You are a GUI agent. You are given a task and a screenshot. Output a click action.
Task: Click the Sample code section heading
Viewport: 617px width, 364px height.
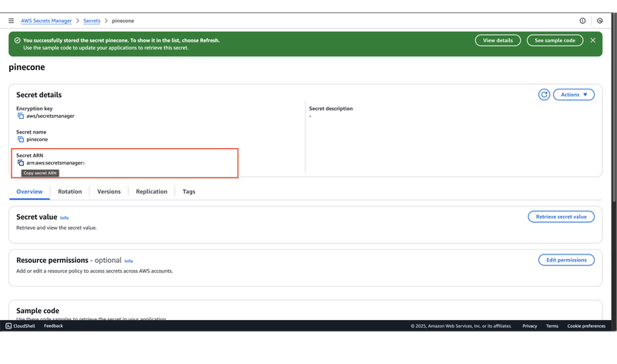tap(38, 311)
